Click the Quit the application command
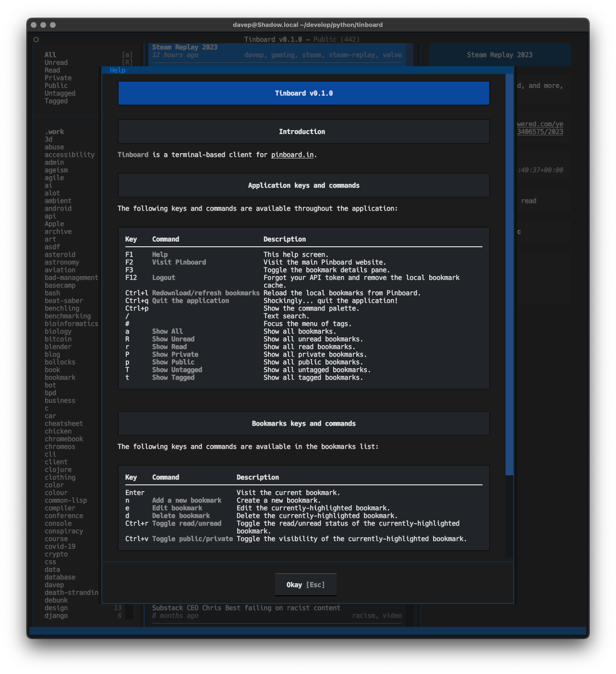Screen dimensions: 616x674 point(191,301)
